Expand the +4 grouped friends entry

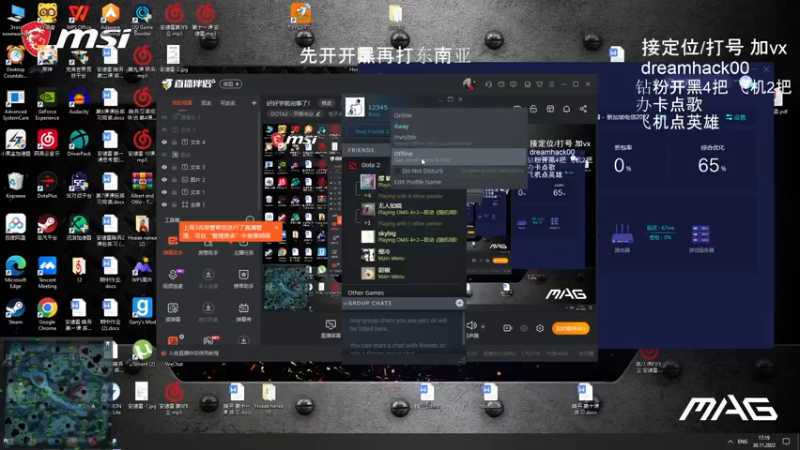coord(367,195)
